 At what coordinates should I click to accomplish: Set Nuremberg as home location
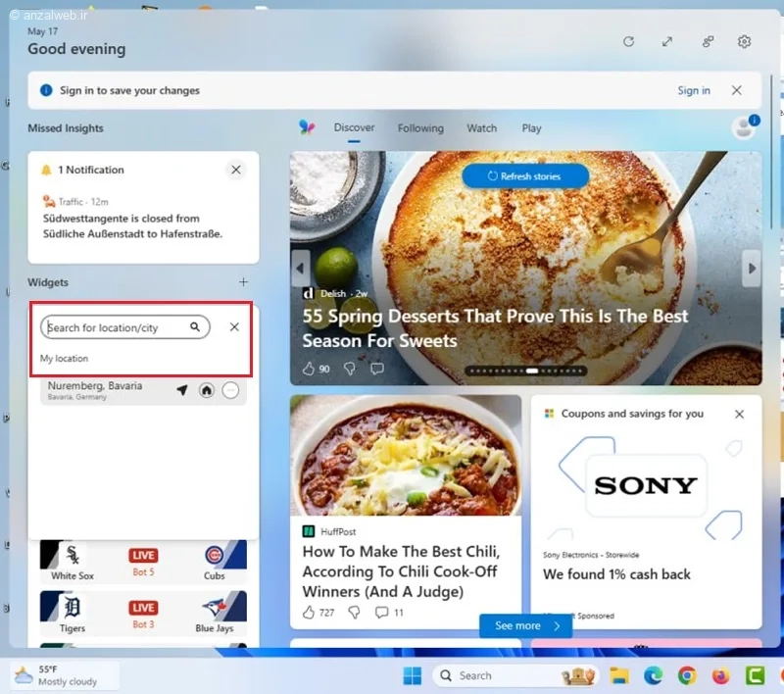point(206,390)
